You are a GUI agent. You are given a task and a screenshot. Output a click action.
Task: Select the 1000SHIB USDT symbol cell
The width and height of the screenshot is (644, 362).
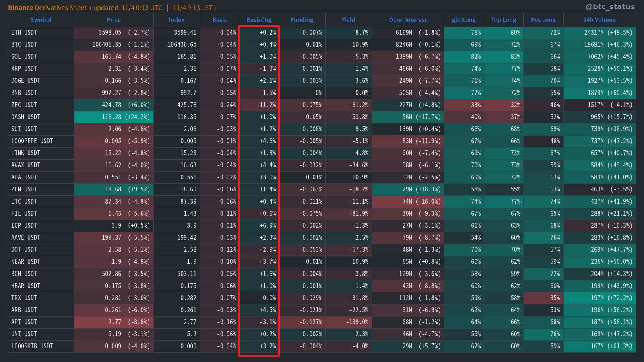32,346
